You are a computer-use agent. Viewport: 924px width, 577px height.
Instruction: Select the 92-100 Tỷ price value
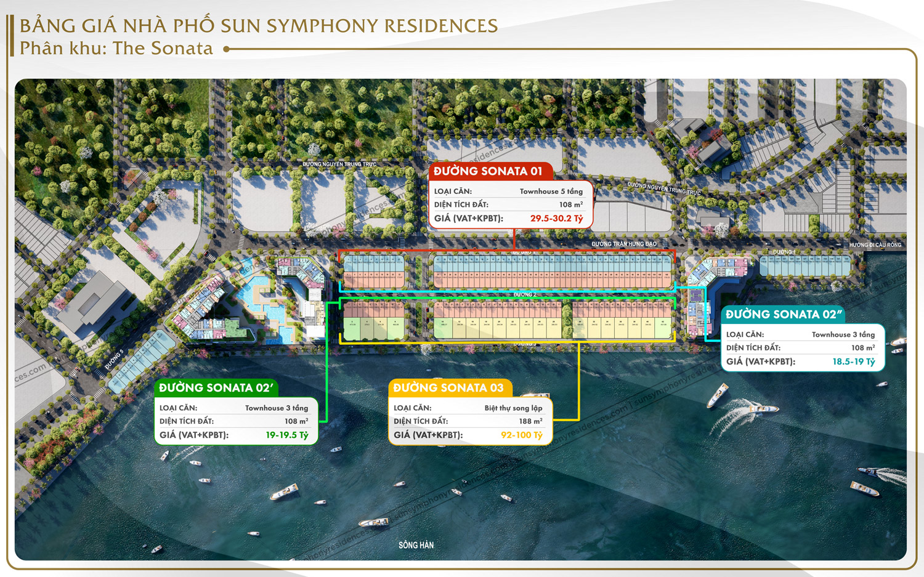point(521,435)
